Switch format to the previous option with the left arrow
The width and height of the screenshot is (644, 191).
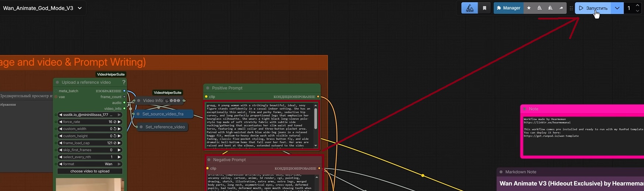[61, 164]
